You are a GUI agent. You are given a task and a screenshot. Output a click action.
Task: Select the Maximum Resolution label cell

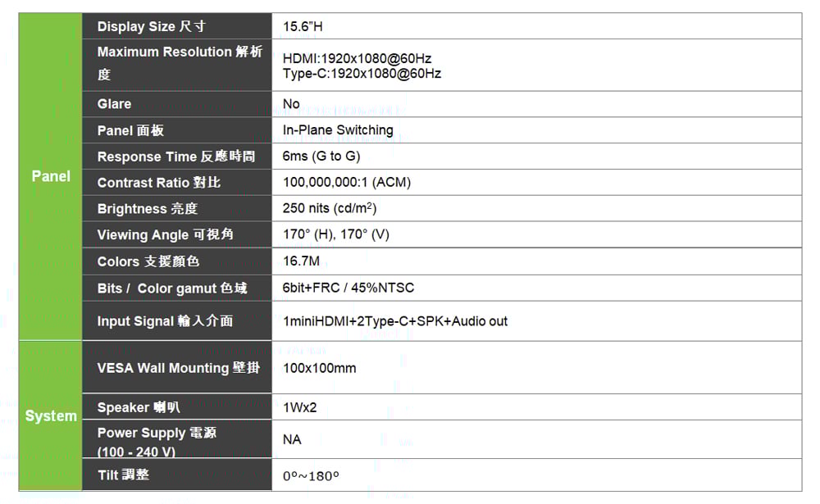tap(177, 63)
